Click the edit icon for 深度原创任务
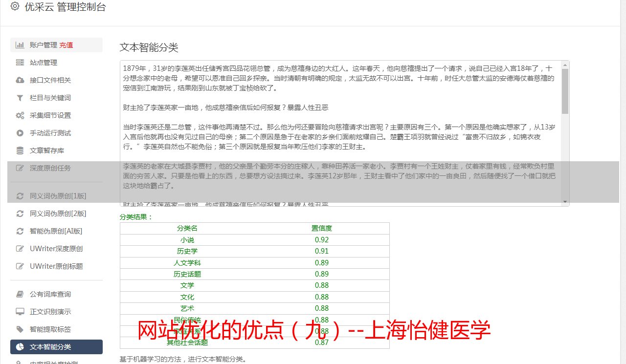 pyautogui.click(x=20, y=168)
